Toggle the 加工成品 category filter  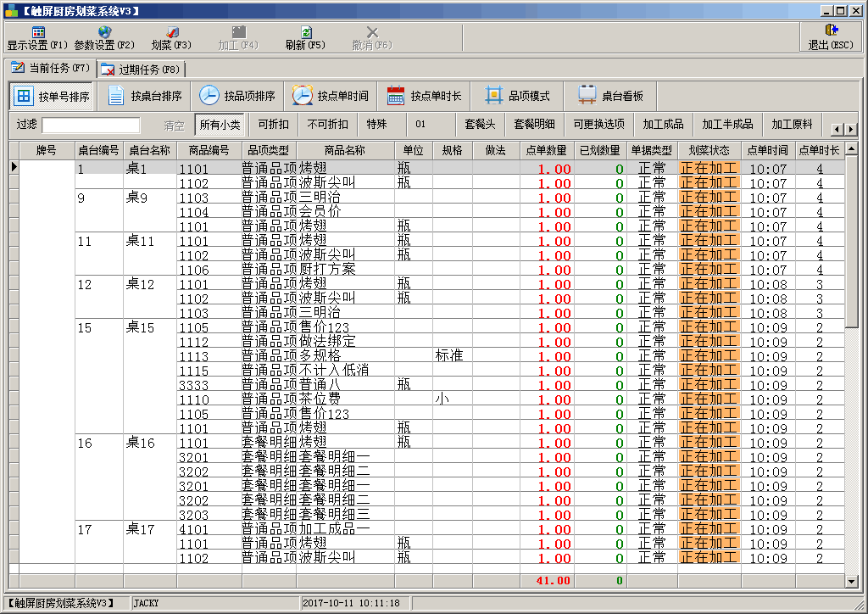click(x=663, y=125)
